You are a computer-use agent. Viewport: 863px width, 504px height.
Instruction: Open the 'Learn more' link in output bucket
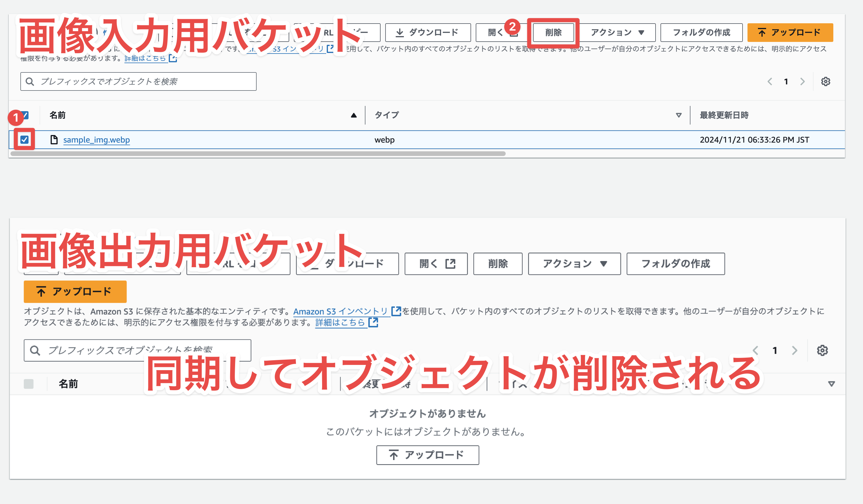click(347, 322)
